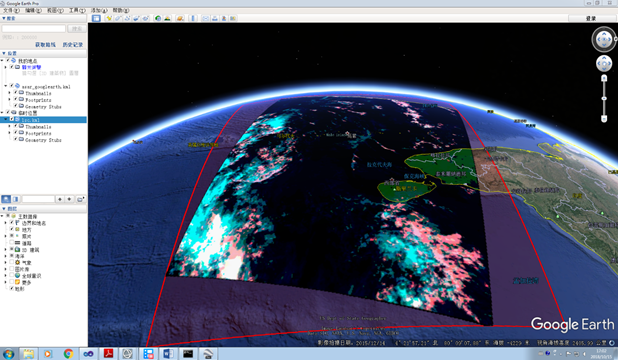The height and width of the screenshot is (360, 618).
Task: Select the Add Placemark pushpin tool
Action: [109, 18]
